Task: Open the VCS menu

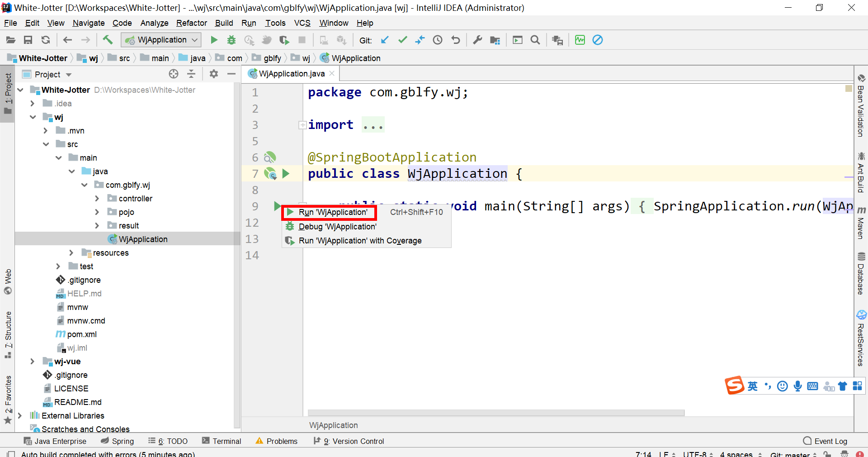Action: pyautogui.click(x=302, y=23)
